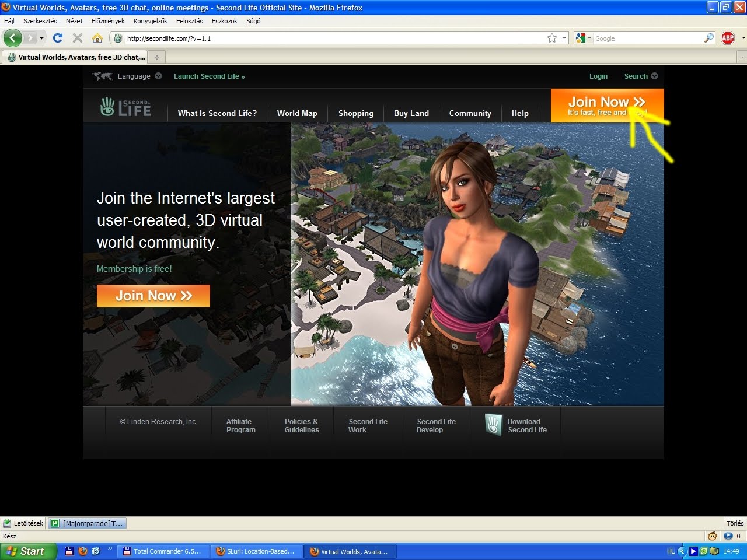Expand the quick launch chevron

click(x=110, y=549)
